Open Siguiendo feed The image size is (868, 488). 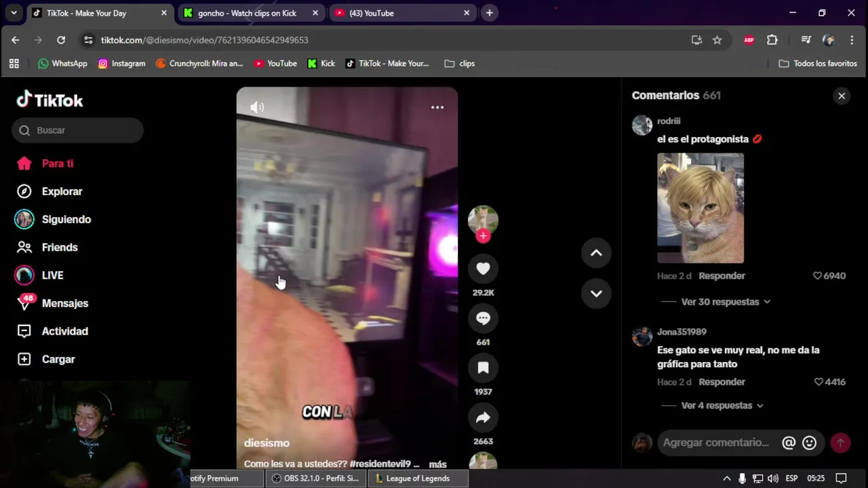(x=54, y=220)
